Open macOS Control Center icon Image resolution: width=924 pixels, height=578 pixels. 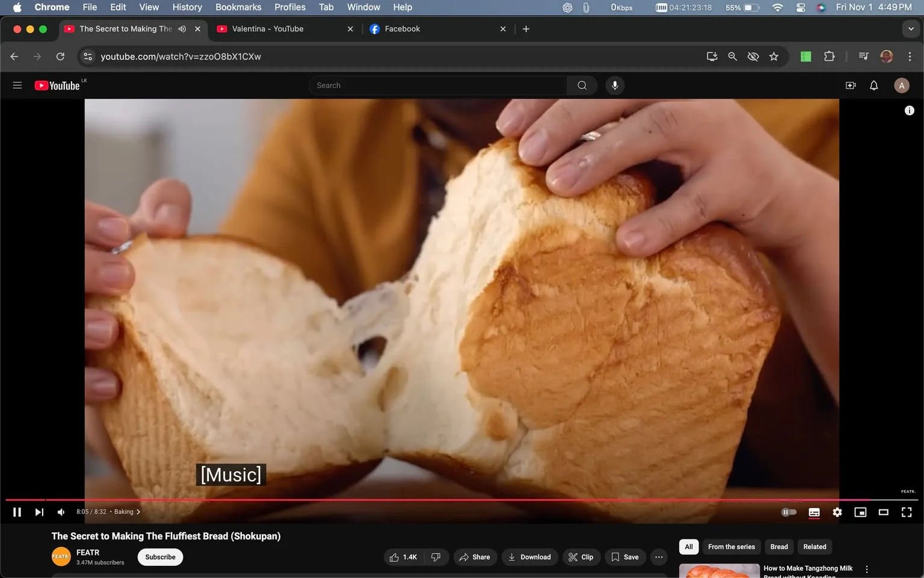tap(801, 7)
